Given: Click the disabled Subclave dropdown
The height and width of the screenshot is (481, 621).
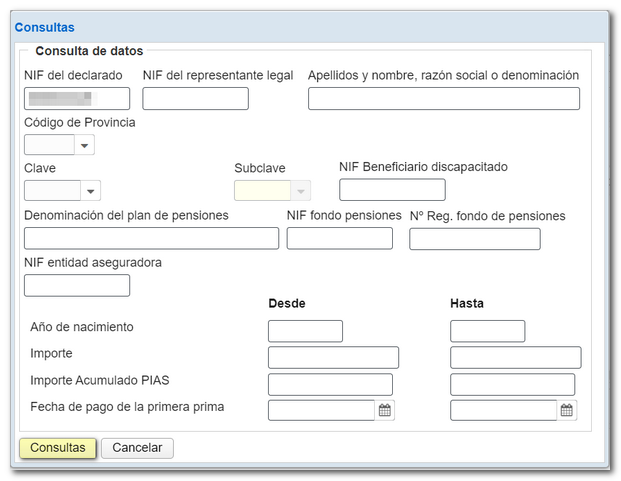Looking at the screenshot, I should click(272, 191).
